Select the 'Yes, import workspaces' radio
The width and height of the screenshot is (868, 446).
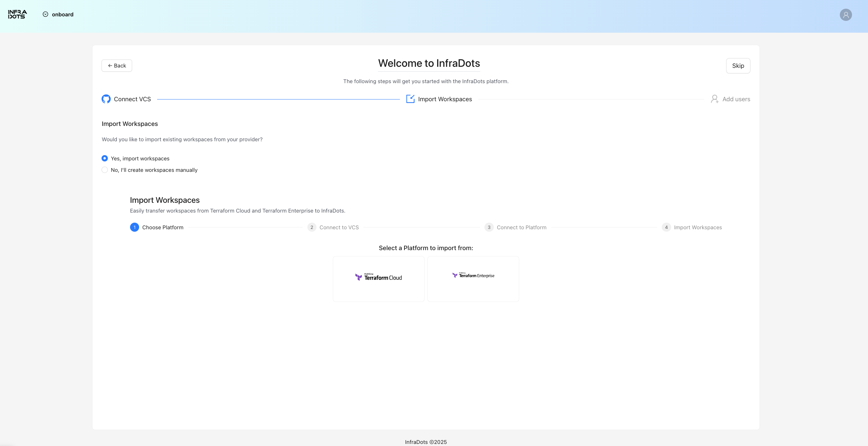[x=105, y=159]
